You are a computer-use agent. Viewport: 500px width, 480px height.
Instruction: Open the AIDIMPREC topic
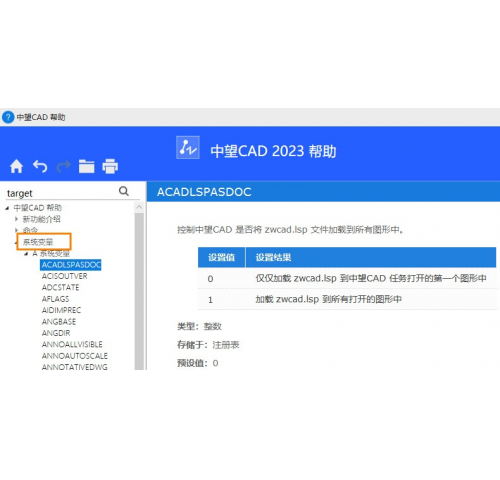click(61, 310)
